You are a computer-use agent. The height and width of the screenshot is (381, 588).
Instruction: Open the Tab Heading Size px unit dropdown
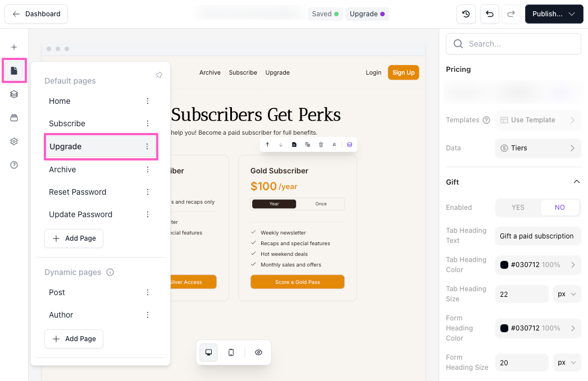[x=567, y=294]
